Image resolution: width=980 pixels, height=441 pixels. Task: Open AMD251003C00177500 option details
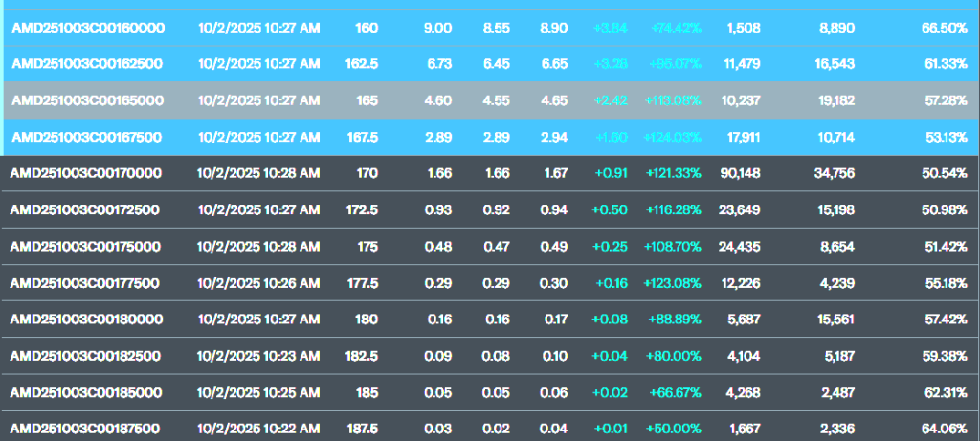84,283
